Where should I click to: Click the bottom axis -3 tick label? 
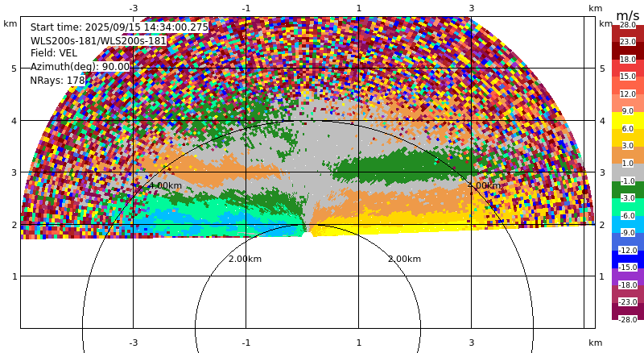(133, 343)
